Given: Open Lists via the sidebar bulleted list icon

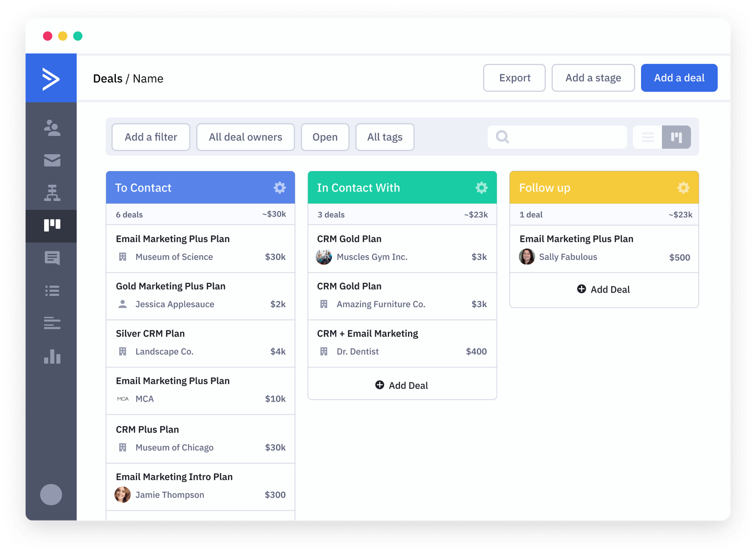Looking at the screenshot, I should click(52, 291).
